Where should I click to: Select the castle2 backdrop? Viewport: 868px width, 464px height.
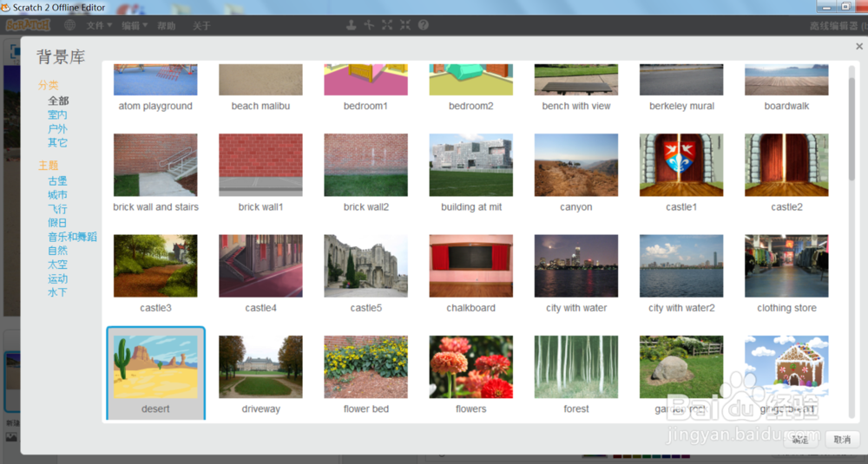(x=786, y=173)
